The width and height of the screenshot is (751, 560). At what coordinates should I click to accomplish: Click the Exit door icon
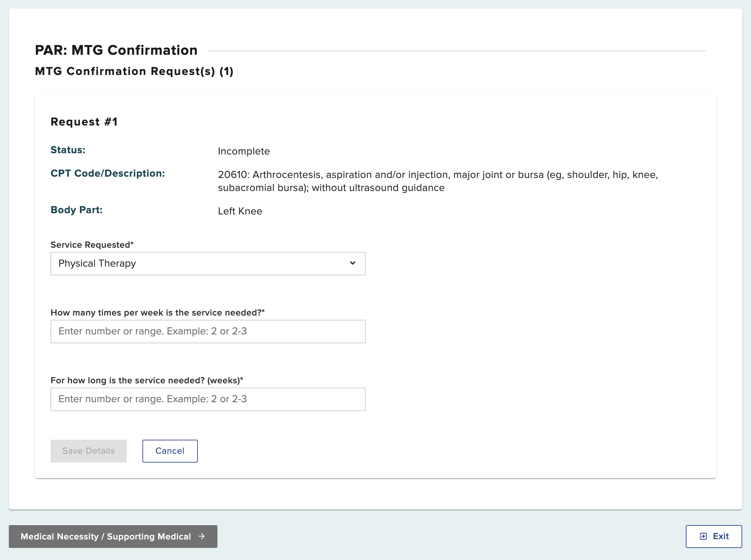point(703,536)
